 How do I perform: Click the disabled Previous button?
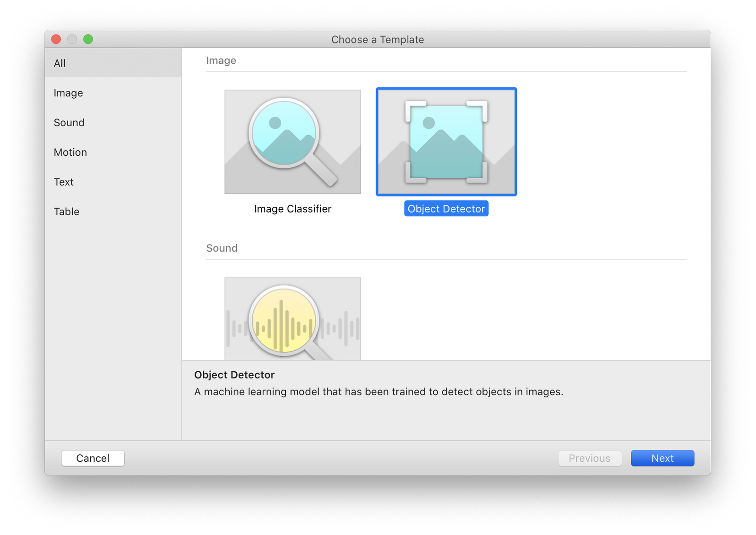[590, 458]
